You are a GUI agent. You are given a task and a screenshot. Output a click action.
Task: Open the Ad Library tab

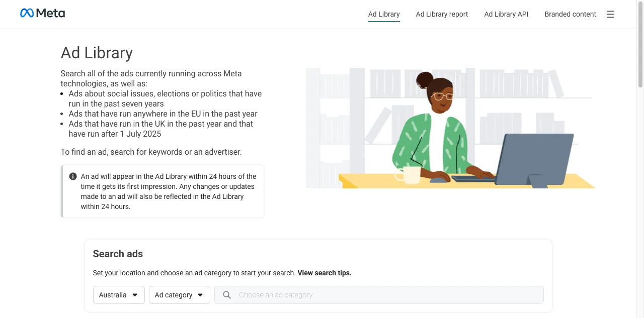[384, 14]
